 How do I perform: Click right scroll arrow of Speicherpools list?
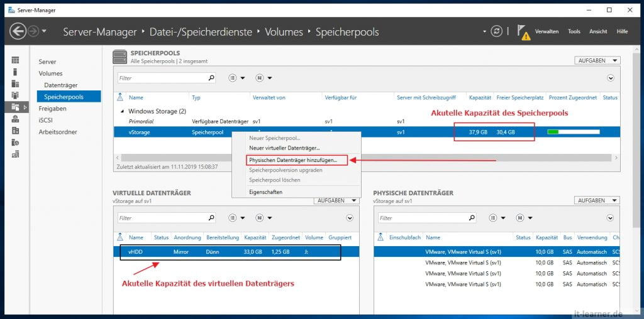pos(616,158)
